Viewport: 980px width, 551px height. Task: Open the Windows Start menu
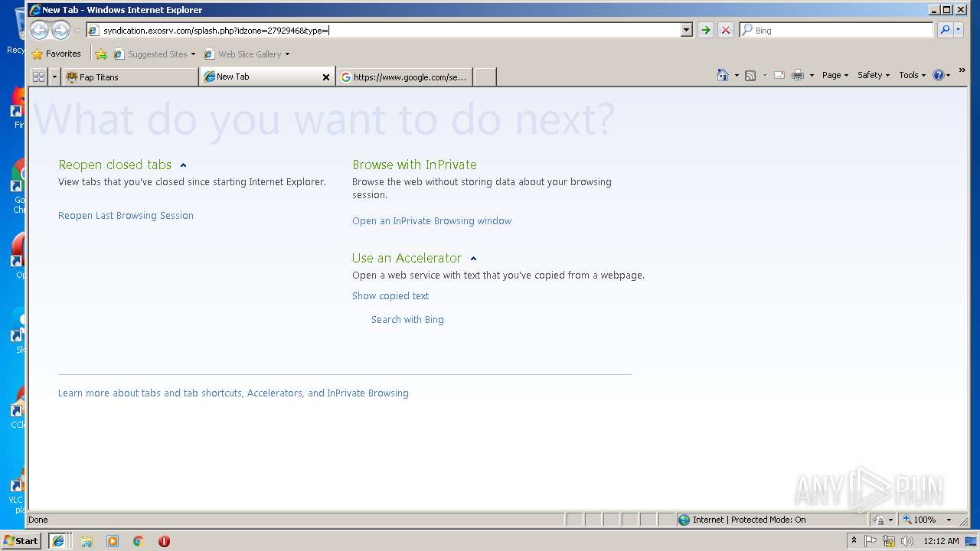tap(21, 541)
